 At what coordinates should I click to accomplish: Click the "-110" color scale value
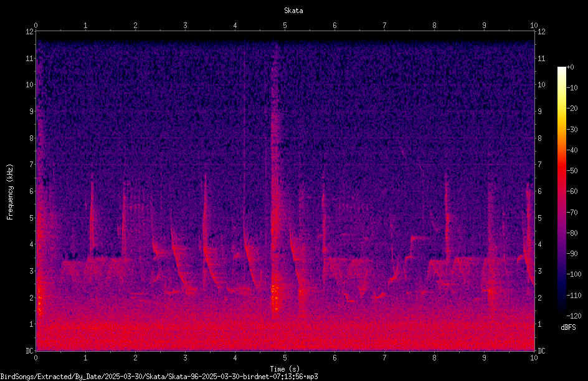pyautogui.click(x=574, y=296)
